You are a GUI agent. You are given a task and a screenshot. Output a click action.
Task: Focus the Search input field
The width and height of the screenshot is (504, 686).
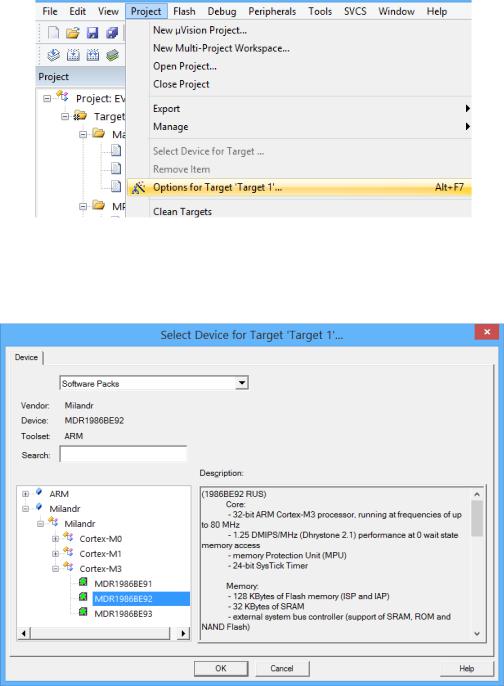[123, 454]
